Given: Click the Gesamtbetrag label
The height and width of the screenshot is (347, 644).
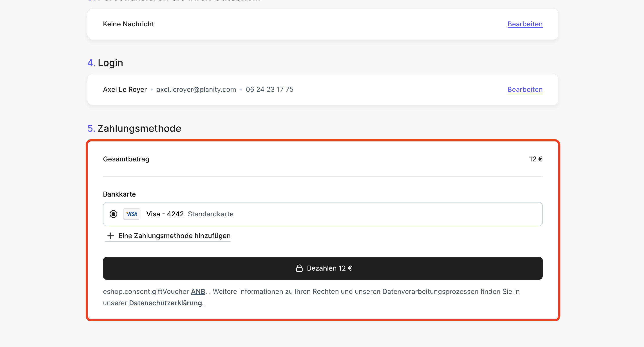Looking at the screenshot, I should pyautogui.click(x=126, y=159).
